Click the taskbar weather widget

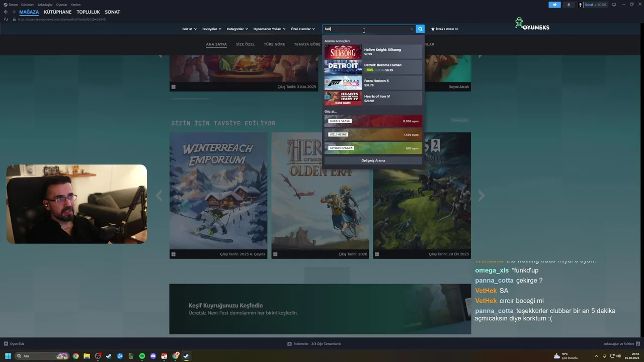tap(565, 356)
